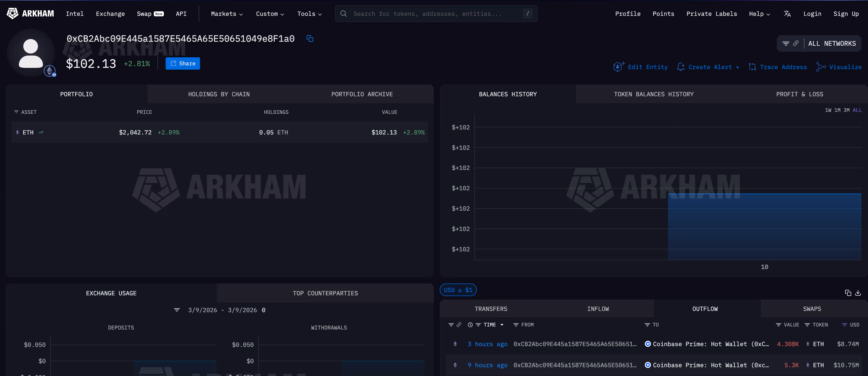Copy the wallet address icon
The image size is (868, 376).
[x=310, y=39]
